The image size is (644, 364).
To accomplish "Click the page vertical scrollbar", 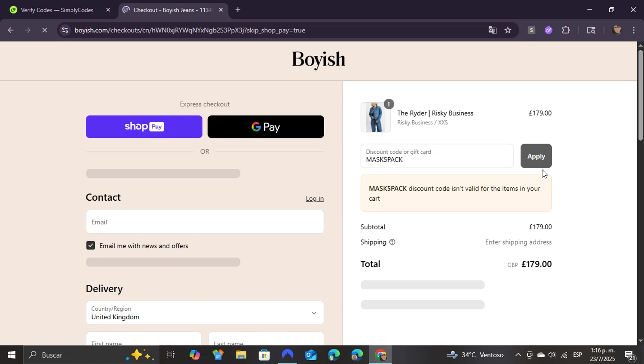I will (x=640, y=95).
